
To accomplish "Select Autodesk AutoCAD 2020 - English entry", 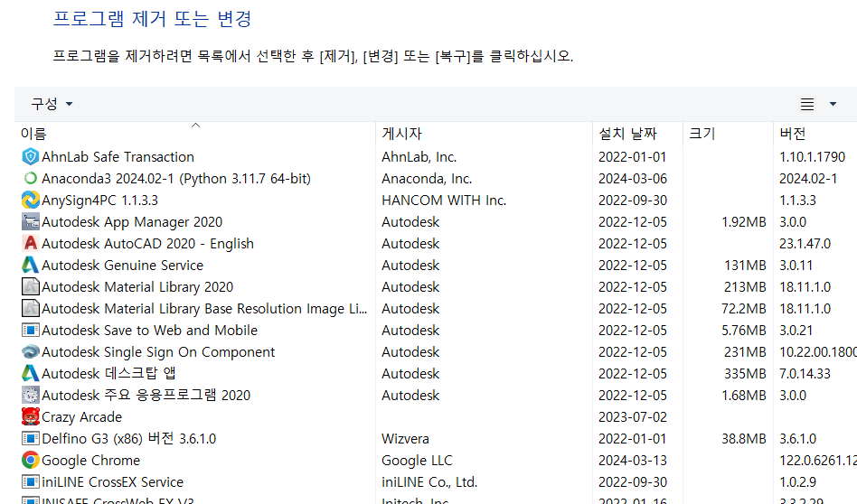I will (x=147, y=244).
